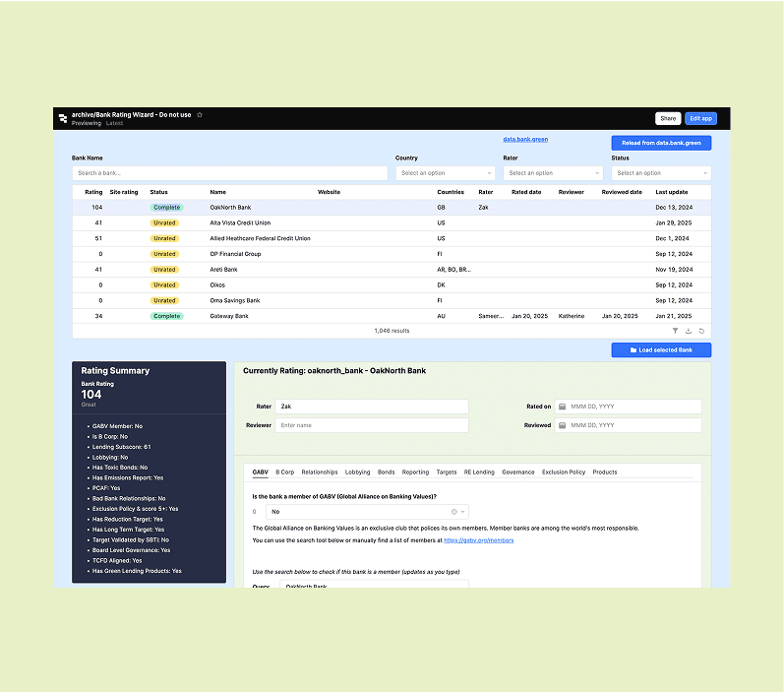The image size is (784, 692).
Task: Sort by the Rating column header
Action: (93, 192)
